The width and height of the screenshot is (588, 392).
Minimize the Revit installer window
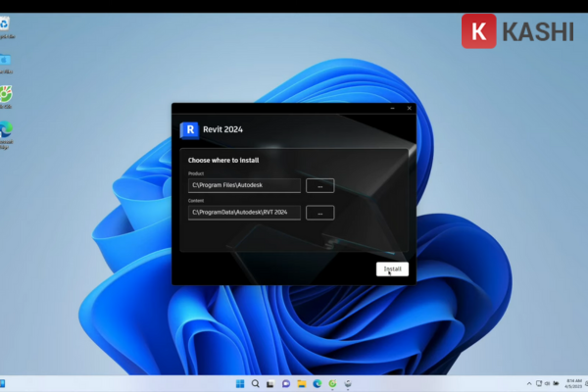pos(394,108)
